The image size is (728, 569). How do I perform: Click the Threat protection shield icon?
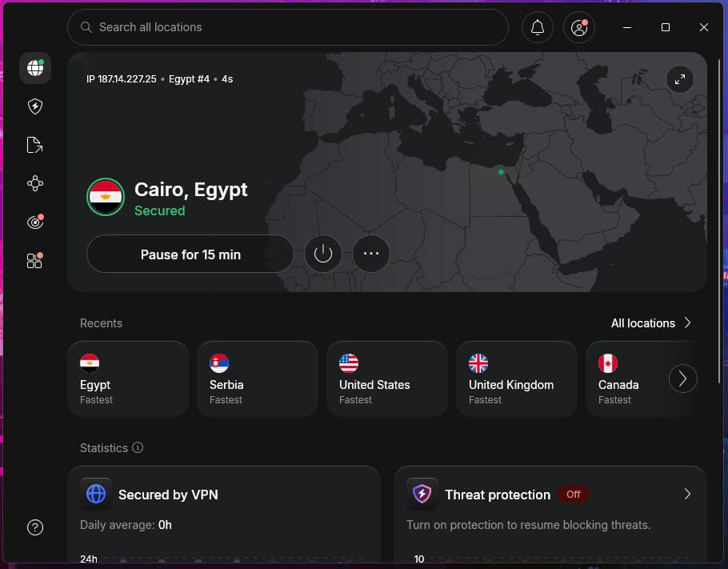click(x=422, y=494)
